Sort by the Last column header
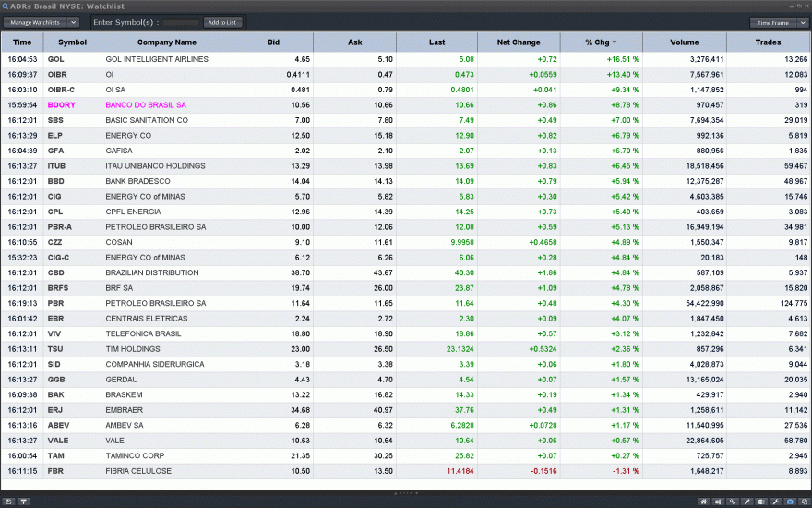The width and height of the screenshot is (812, 508). [x=436, y=42]
